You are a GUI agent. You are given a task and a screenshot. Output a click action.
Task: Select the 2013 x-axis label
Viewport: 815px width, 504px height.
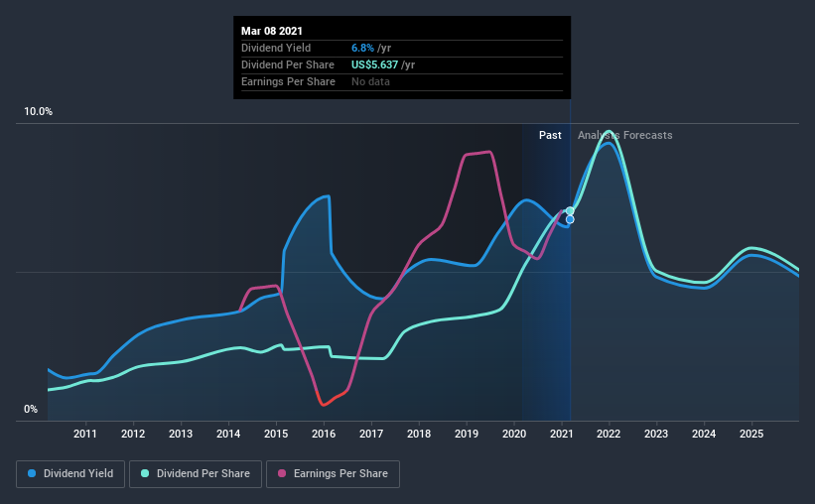point(181,434)
